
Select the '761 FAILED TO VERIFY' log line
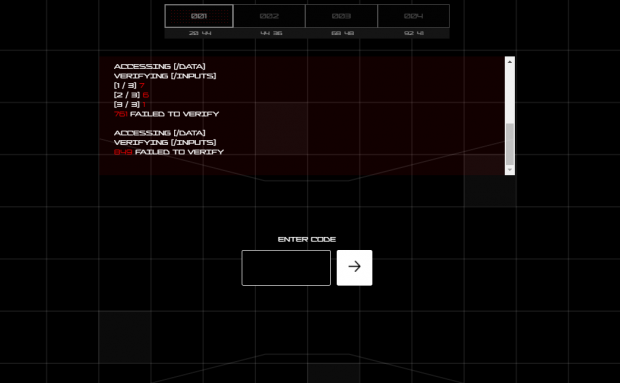[166, 114]
